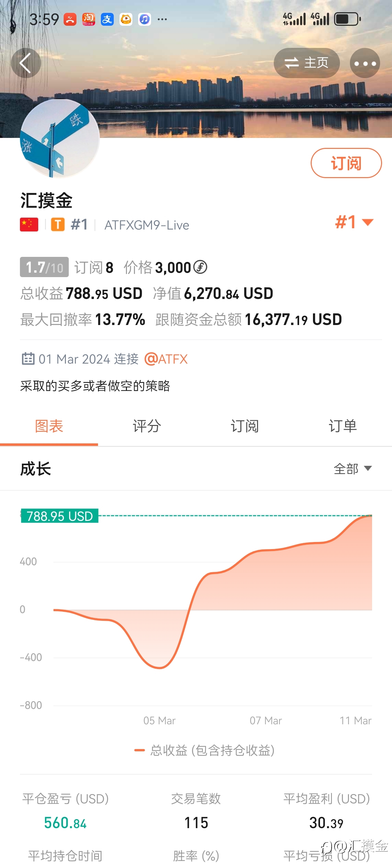Switch to the 图表 tab
Screen dimensions: 392x868
49,426
